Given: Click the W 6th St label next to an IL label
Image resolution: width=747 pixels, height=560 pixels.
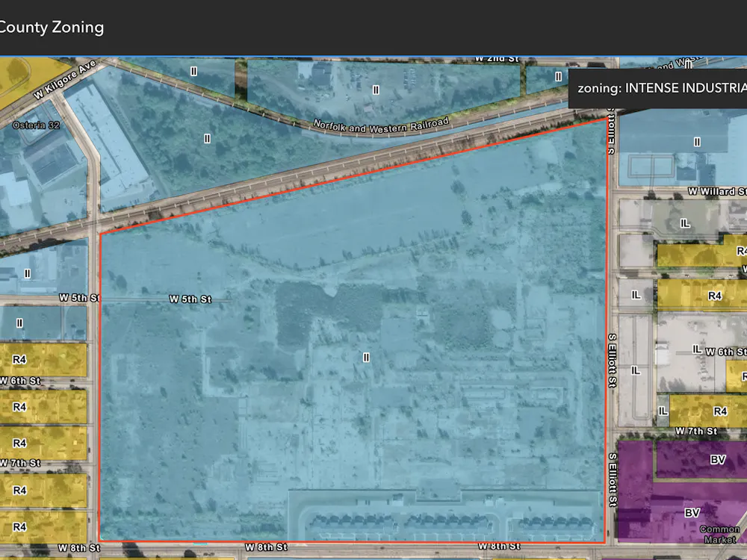Looking at the screenshot, I should point(725,352).
